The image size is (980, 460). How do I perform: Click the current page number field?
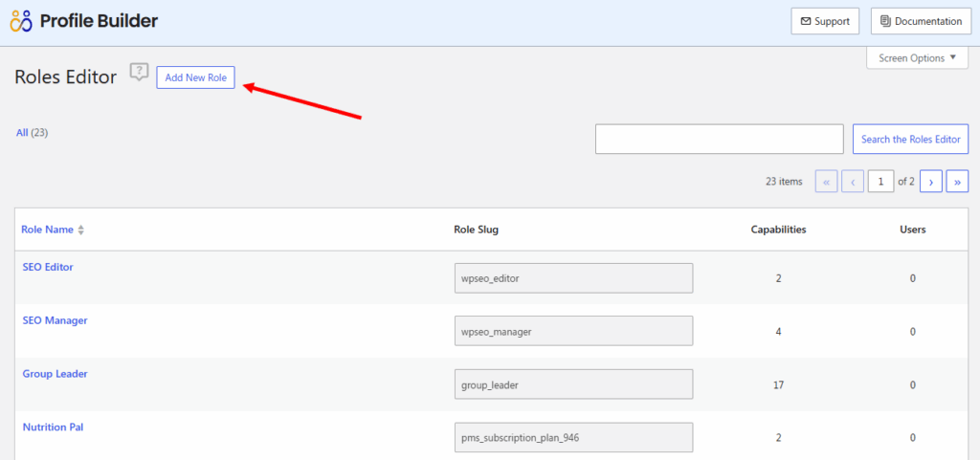[x=880, y=181]
